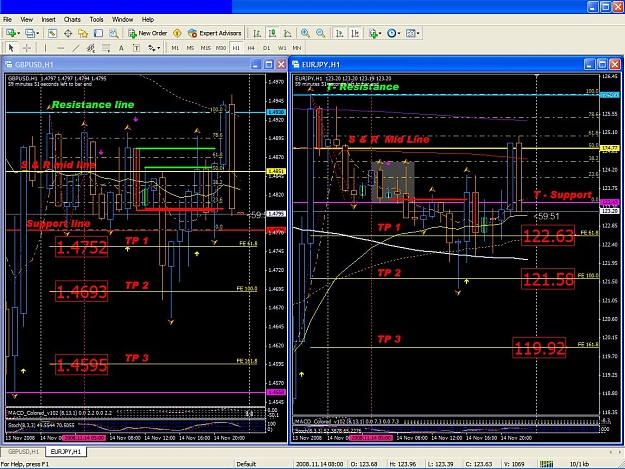Select the H4 timeframe button
The width and height of the screenshot is (625, 469).
tap(251, 48)
